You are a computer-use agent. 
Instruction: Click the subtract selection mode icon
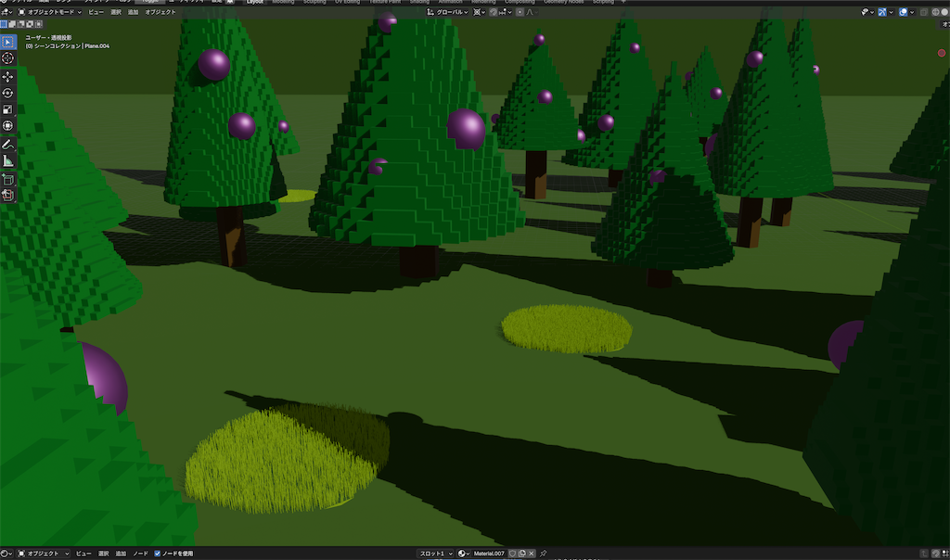[x=21, y=24]
